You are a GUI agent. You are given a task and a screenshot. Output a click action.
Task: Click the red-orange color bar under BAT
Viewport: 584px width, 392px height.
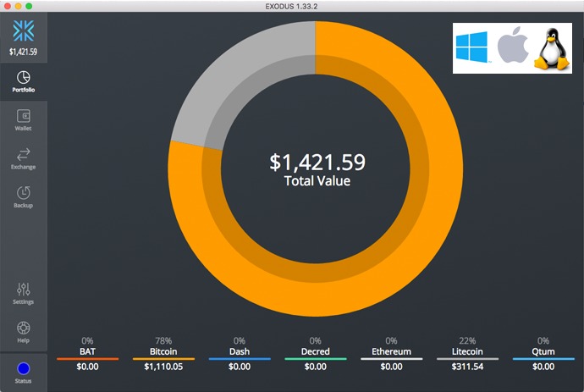click(87, 359)
